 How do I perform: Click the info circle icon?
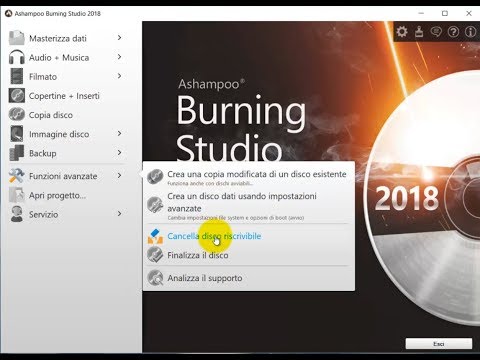click(x=470, y=32)
